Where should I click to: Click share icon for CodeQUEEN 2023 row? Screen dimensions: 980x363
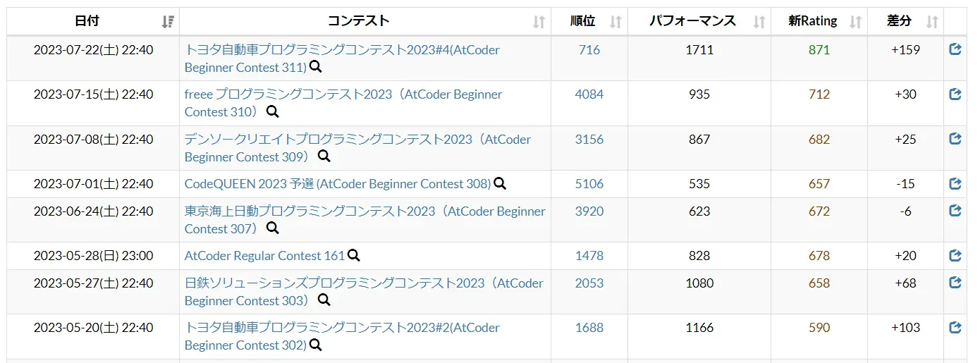[955, 183]
